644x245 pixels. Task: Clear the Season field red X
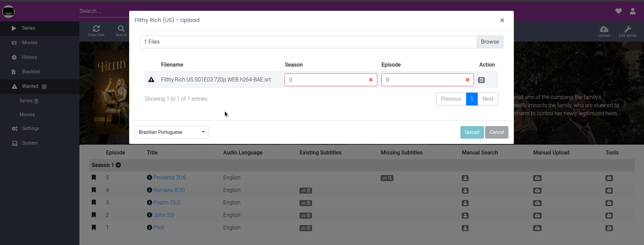pyautogui.click(x=371, y=80)
